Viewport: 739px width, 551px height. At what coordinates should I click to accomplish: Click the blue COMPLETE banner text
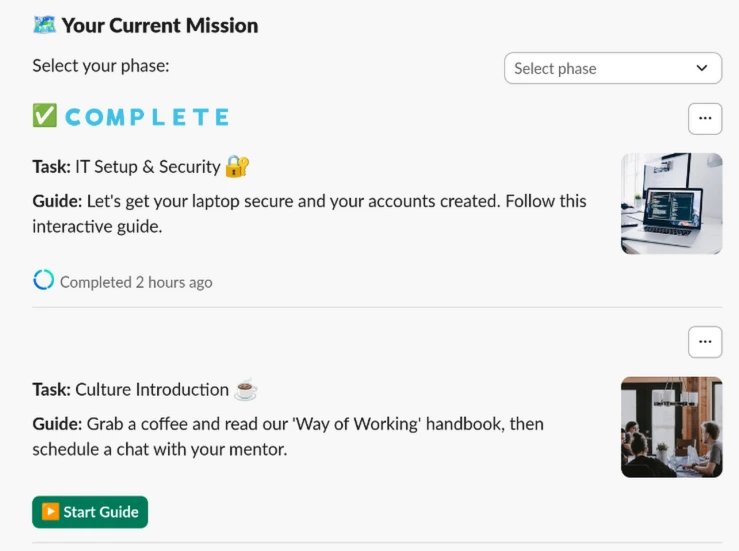[x=147, y=117]
